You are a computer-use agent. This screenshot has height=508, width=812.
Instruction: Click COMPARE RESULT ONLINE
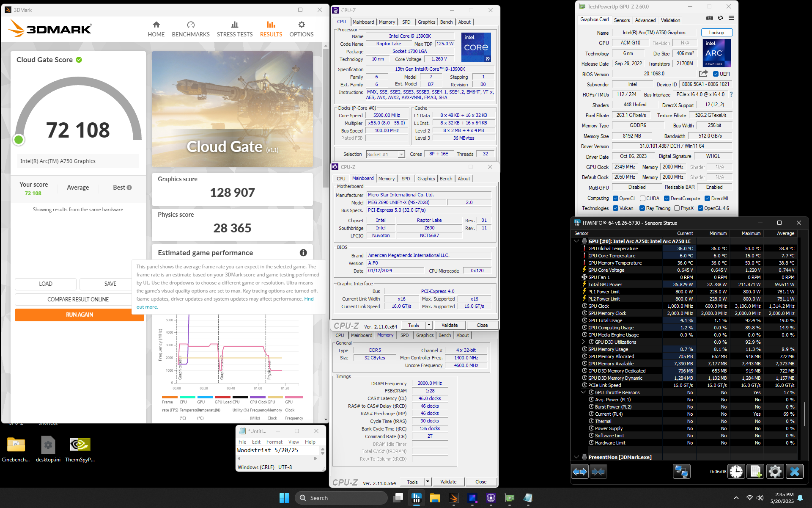[x=78, y=299]
